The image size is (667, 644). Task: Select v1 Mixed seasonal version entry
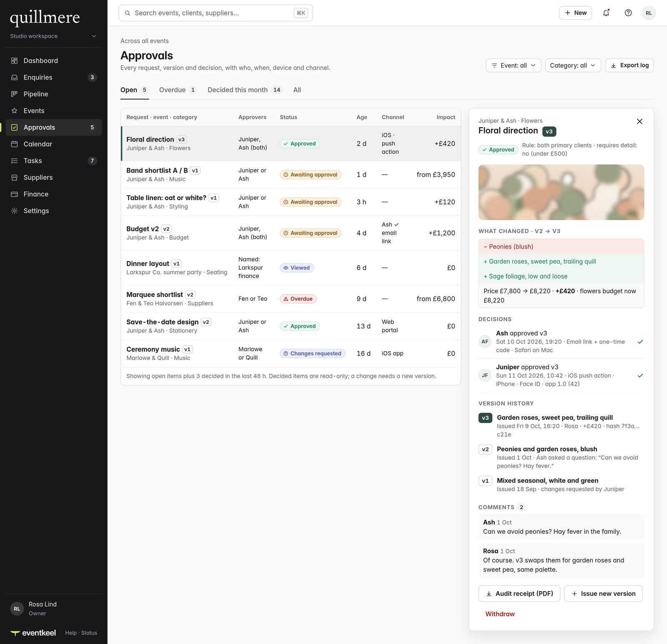(x=561, y=485)
